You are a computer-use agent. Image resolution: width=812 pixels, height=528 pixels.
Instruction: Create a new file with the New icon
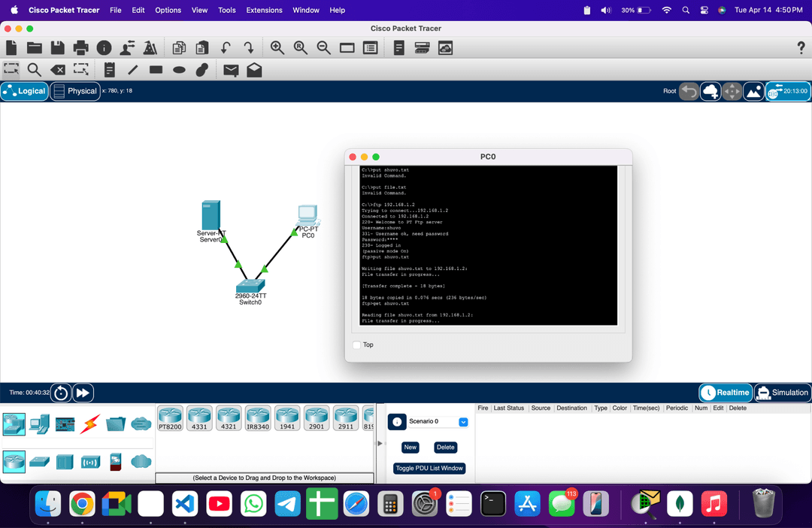(x=11, y=48)
